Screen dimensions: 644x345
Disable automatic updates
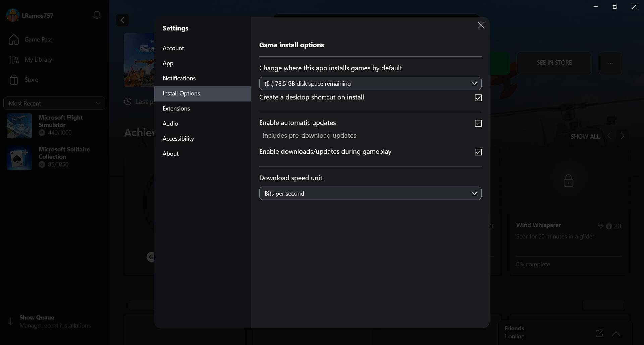478,123
